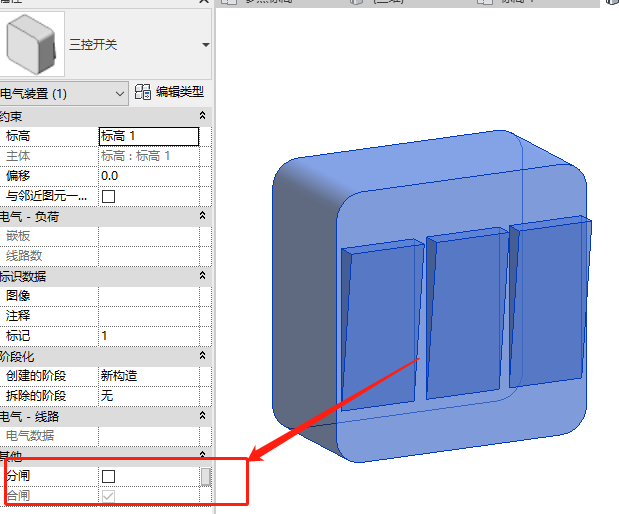The image size is (619, 514).
Task: Collapse the 阶段化 section
Action: click(203, 356)
